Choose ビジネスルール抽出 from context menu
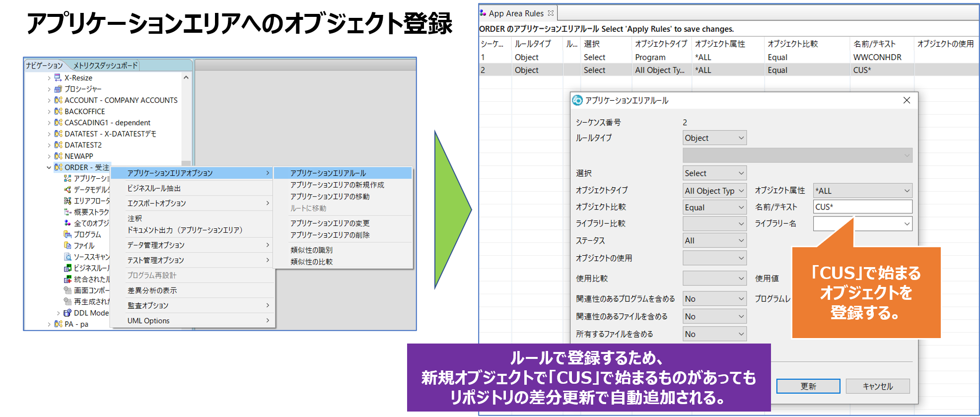 tap(192, 188)
